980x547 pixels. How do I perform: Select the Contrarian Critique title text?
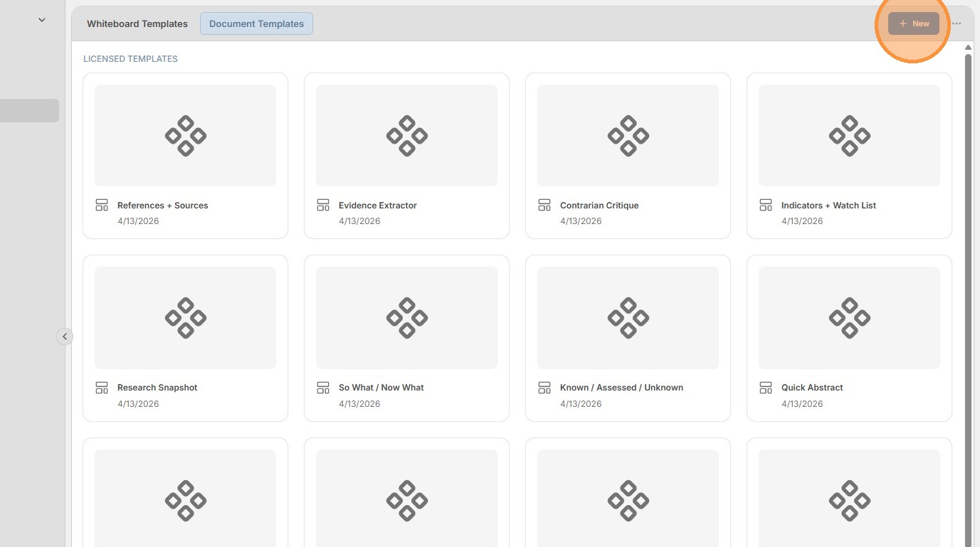(x=599, y=206)
